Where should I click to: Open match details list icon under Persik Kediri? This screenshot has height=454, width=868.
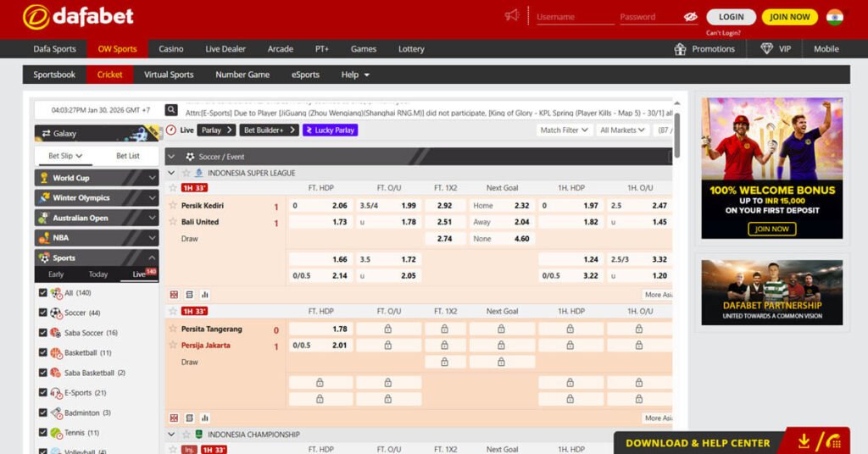[189, 295]
